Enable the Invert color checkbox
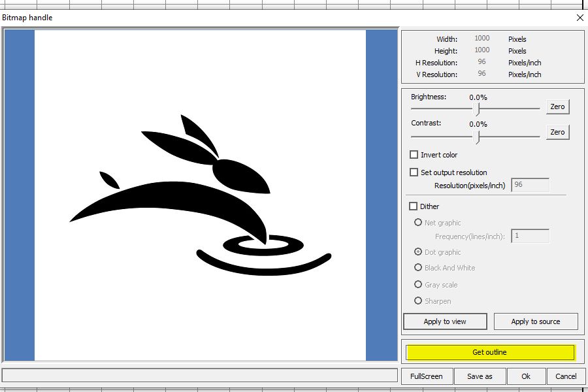 (x=414, y=155)
